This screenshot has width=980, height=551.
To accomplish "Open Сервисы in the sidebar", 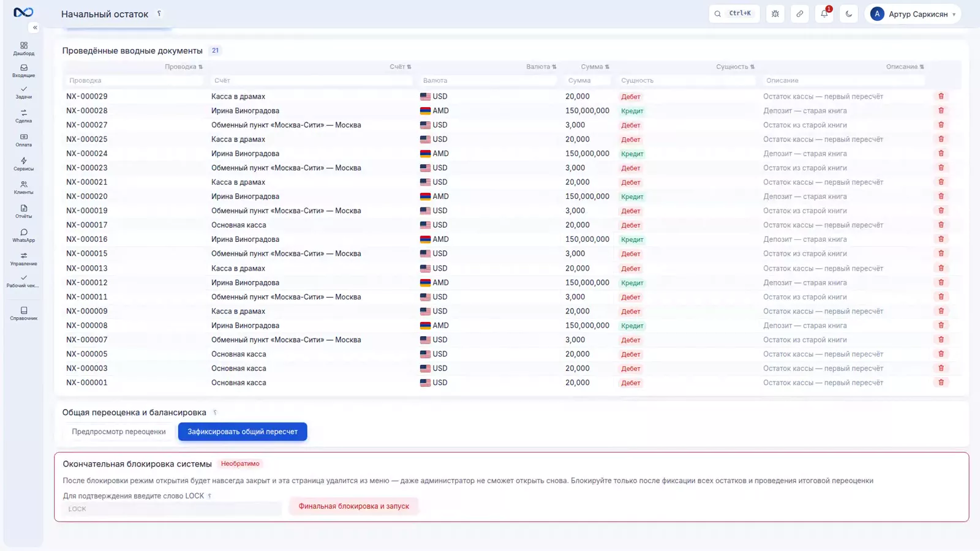I will point(23,164).
